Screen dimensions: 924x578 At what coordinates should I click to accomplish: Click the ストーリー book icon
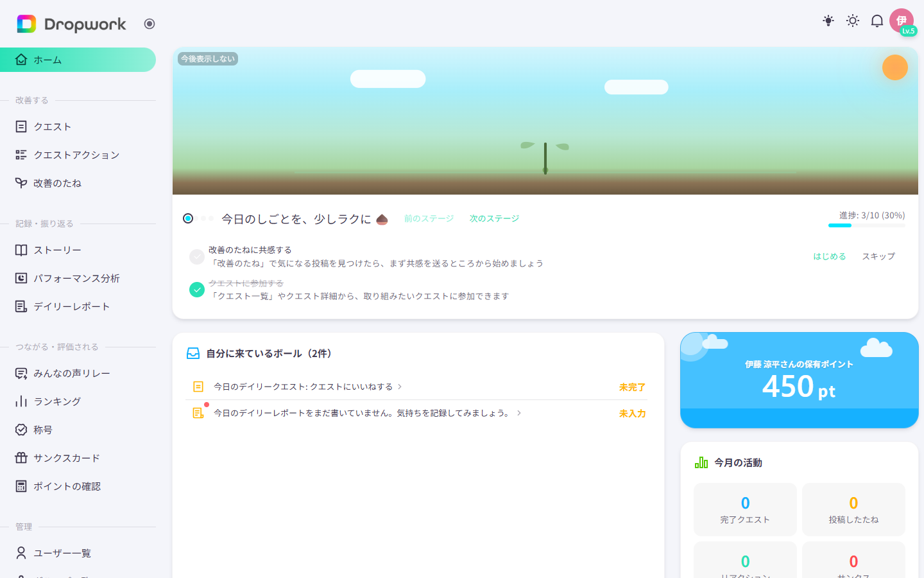[21, 250]
